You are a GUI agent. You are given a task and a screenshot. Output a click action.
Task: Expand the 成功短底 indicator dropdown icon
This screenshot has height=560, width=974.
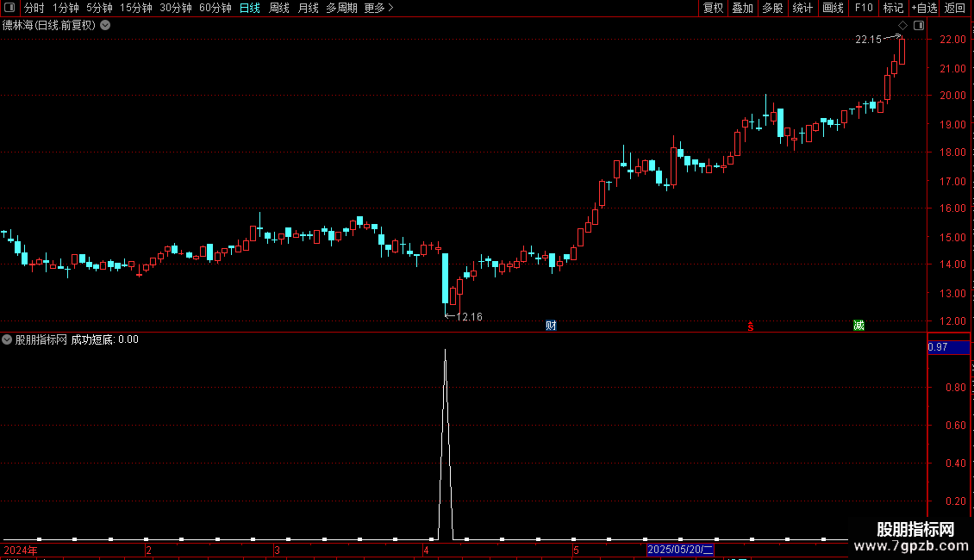click(7, 339)
